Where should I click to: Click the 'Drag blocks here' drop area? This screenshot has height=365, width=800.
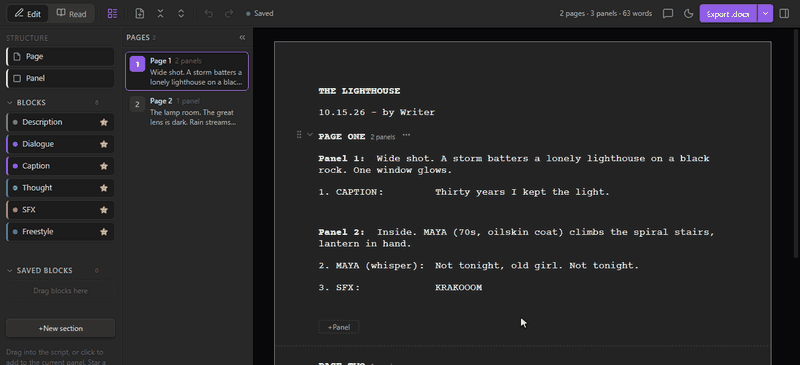pos(60,291)
